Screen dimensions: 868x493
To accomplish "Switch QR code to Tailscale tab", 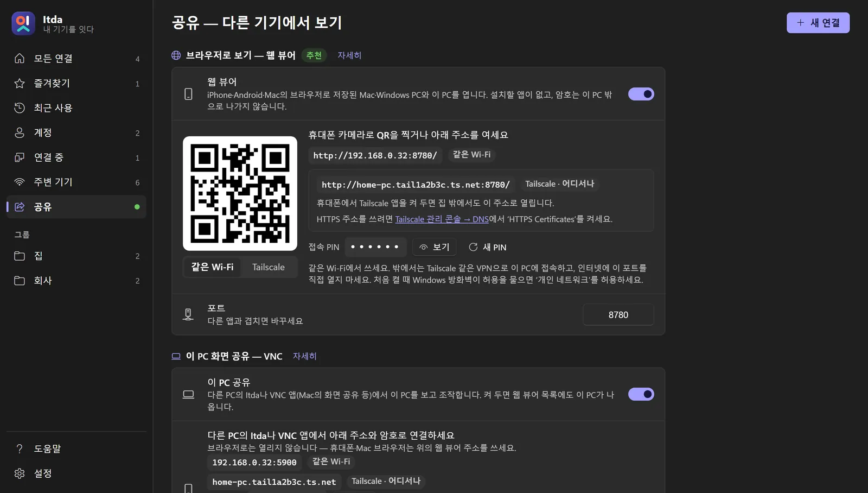I will pos(269,267).
